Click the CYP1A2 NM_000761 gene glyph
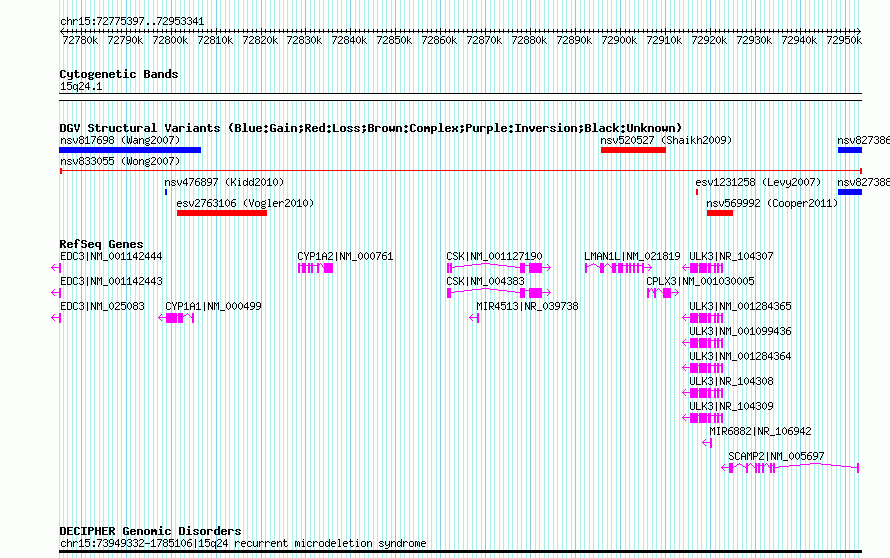 point(316,268)
